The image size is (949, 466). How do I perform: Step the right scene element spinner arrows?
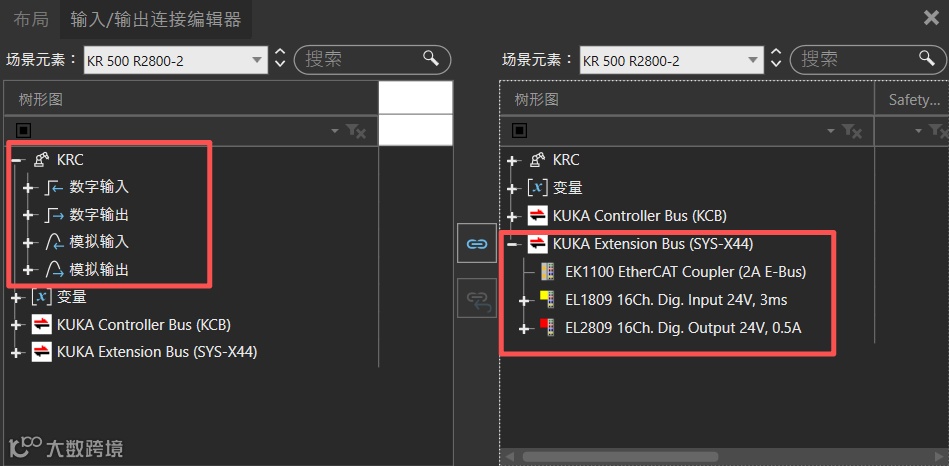coord(776,59)
